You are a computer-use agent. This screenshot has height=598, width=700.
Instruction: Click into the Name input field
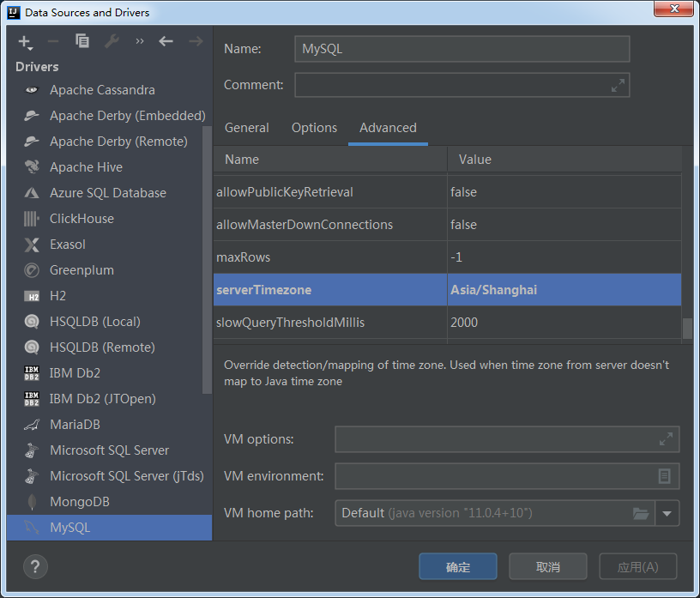(x=462, y=49)
